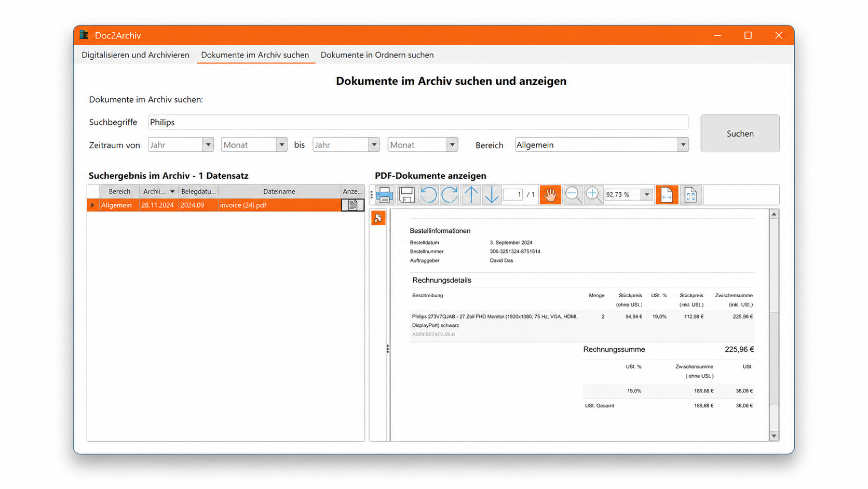This screenshot has height=489, width=868.
Task: Rotate the page clockwise
Action: coord(450,195)
